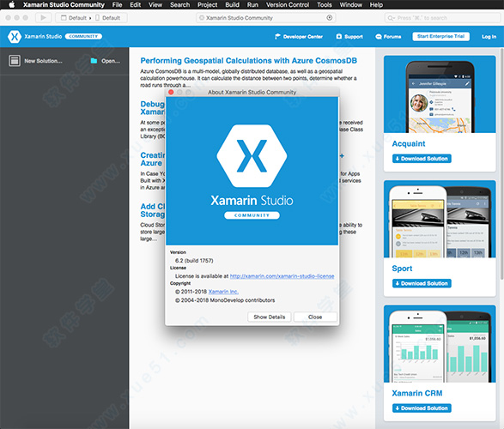Image resolution: width=504 pixels, height=429 pixels.
Task: Open the Apple menu
Action: [11, 4]
